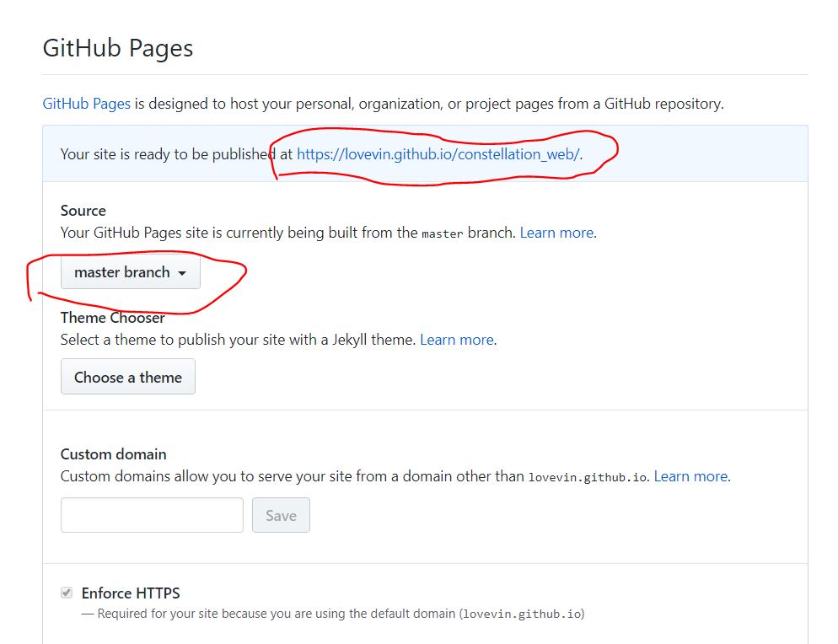Click the Enforce HTTPS label text

pyautogui.click(x=131, y=593)
